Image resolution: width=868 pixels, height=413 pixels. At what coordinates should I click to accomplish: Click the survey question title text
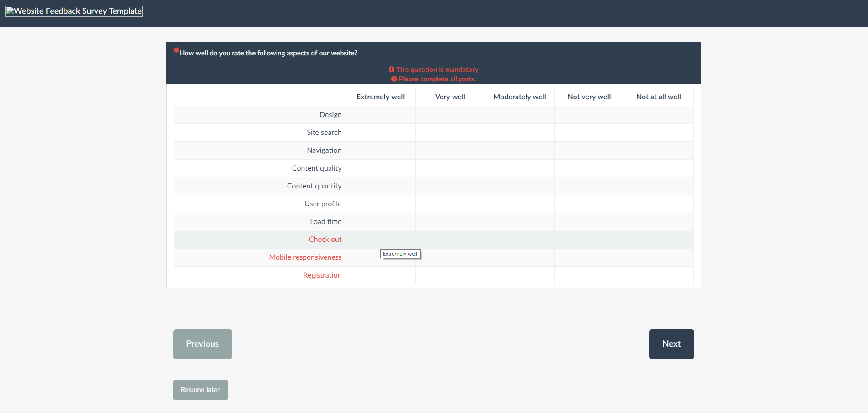[x=268, y=53]
